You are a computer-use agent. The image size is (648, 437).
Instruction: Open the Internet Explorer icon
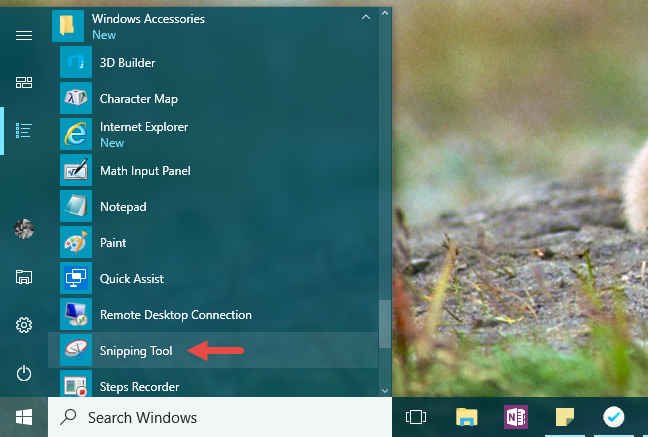point(76,134)
